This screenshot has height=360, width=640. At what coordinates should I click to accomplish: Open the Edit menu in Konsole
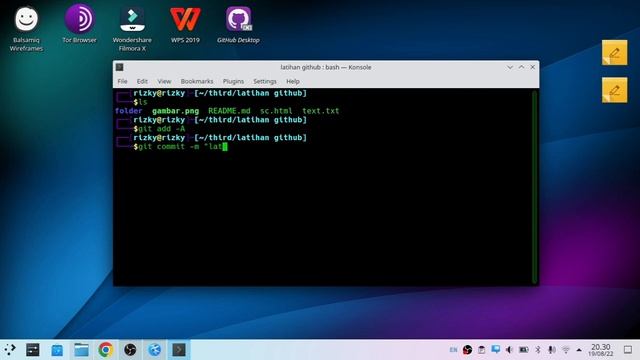[x=142, y=81]
